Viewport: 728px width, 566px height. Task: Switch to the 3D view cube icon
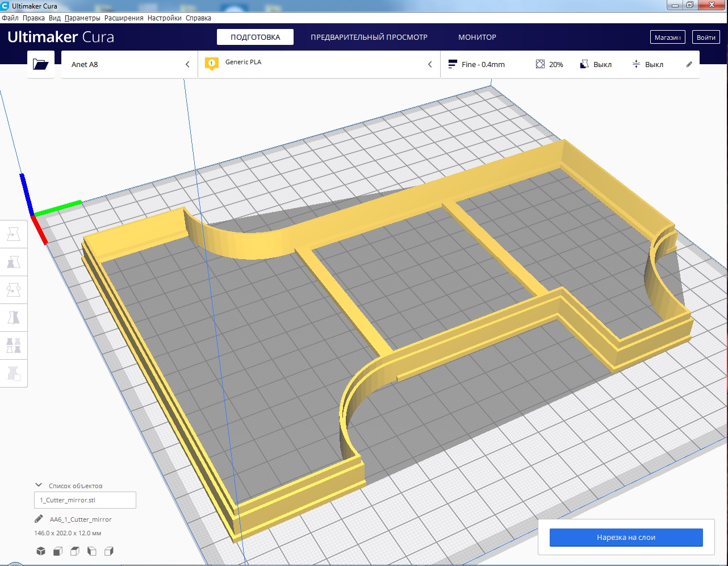(x=41, y=551)
